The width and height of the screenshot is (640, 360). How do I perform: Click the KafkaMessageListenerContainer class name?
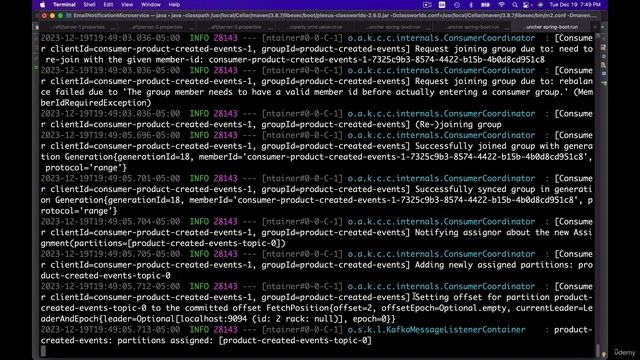436,330
